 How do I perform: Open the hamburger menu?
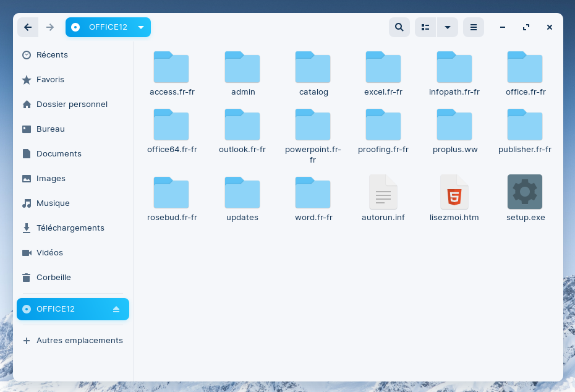474,27
